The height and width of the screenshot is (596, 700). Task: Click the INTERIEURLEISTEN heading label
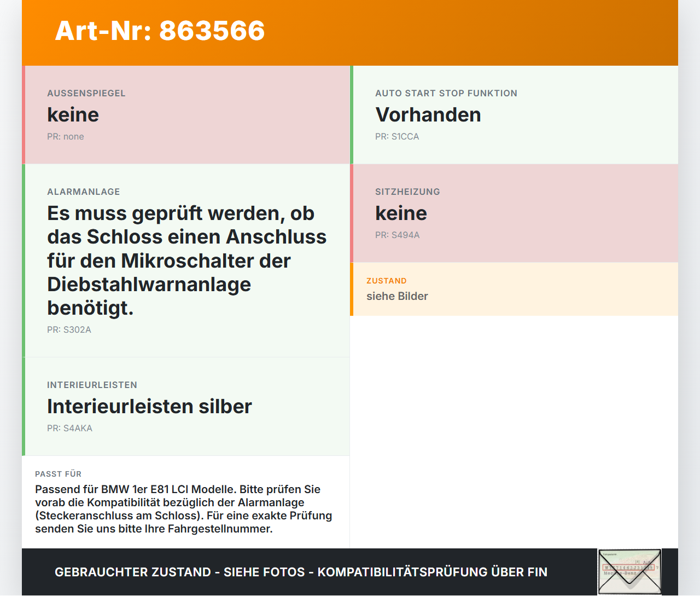point(92,385)
